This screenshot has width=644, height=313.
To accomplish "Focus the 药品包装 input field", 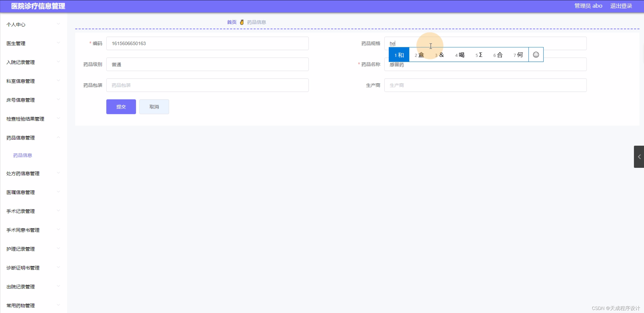I will 207,85.
